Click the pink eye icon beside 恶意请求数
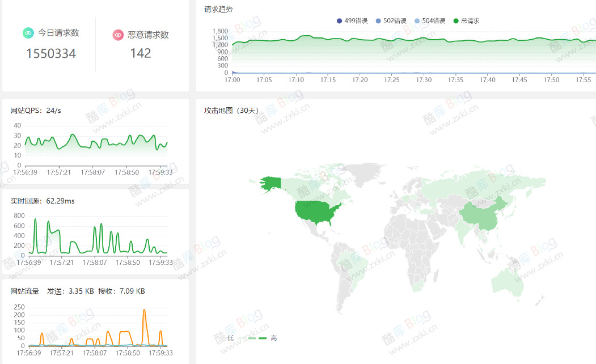The height and width of the screenshot is (364, 596). [x=118, y=35]
